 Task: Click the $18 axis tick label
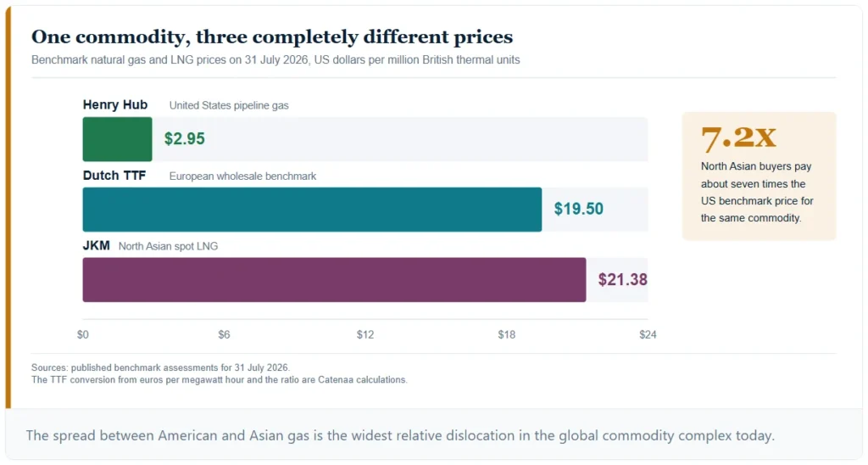click(507, 335)
